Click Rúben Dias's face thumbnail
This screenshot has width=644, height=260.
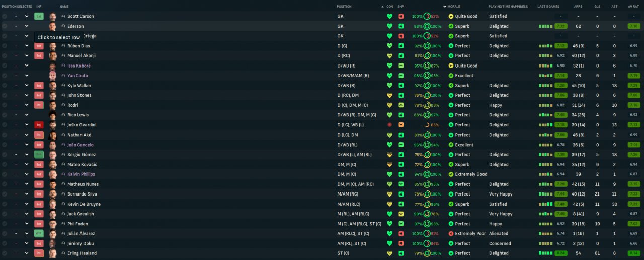click(x=53, y=46)
